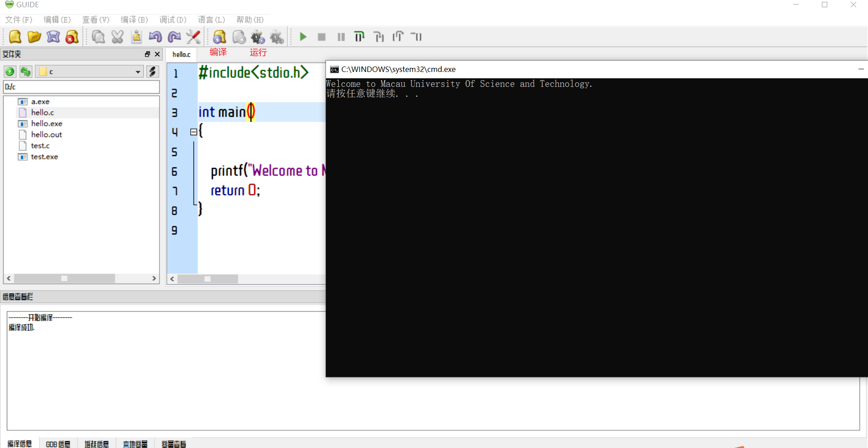Click the editor horizontal scrollbar thumb
This screenshot has width=868, height=448.
tap(208, 279)
